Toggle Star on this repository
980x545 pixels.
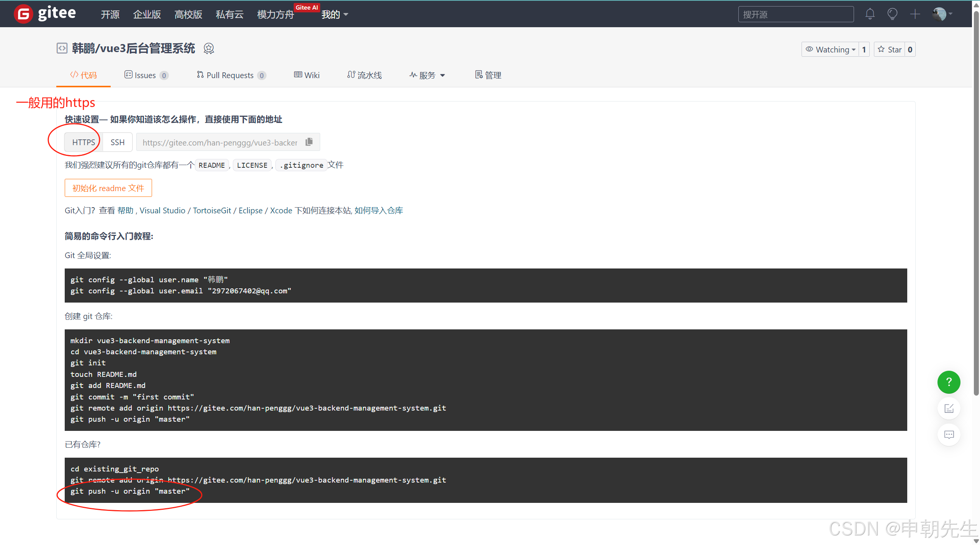[x=890, y=49]
